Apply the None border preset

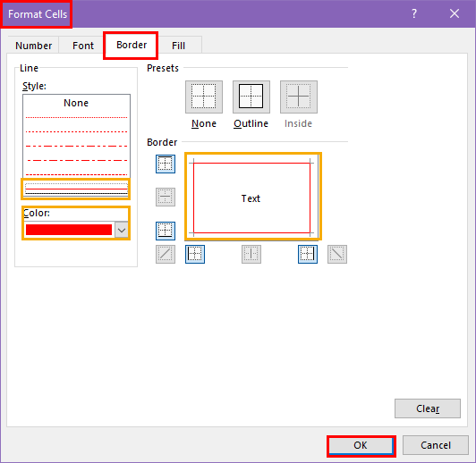coord(204,97)
